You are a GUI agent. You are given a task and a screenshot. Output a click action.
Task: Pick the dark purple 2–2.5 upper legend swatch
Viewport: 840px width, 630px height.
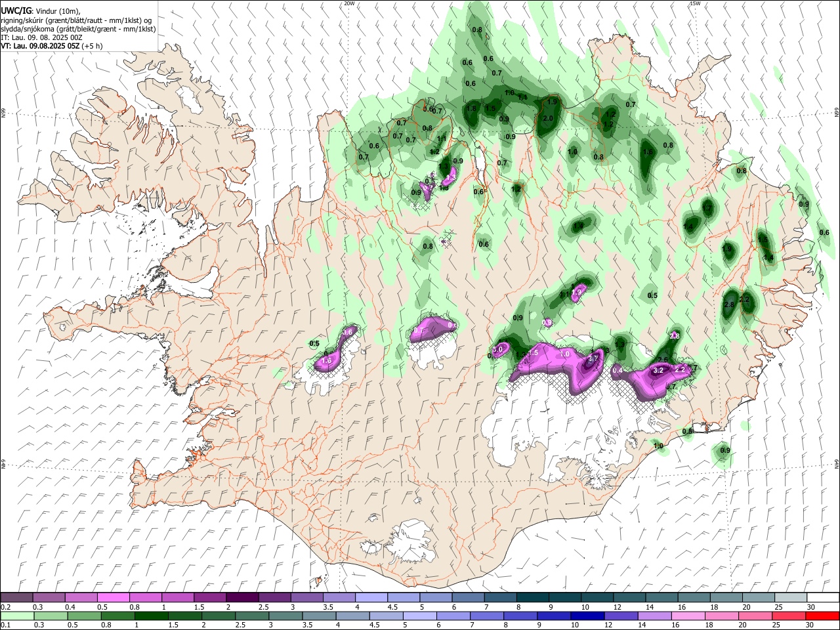[242, 598]
